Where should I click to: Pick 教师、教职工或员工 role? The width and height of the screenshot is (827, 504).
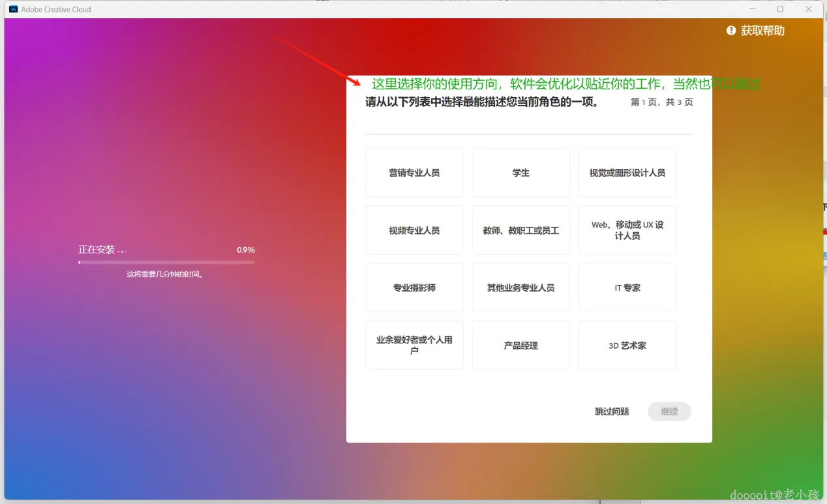[520, 230]
